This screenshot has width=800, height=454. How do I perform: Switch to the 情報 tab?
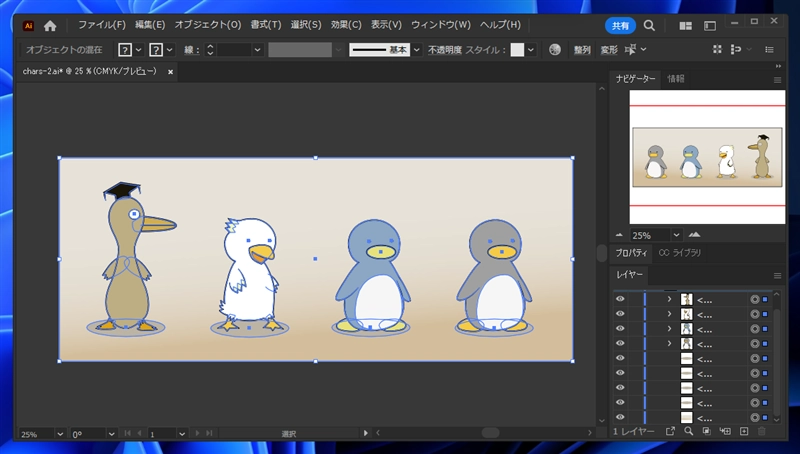(676, 79)
